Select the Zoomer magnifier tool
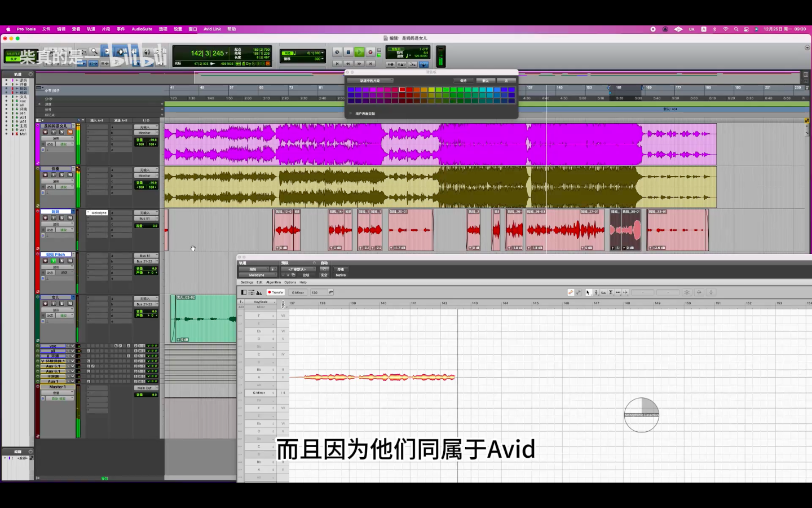Image resolution: width=812 pixels, height=508 pixels. [x=95, y=51]
